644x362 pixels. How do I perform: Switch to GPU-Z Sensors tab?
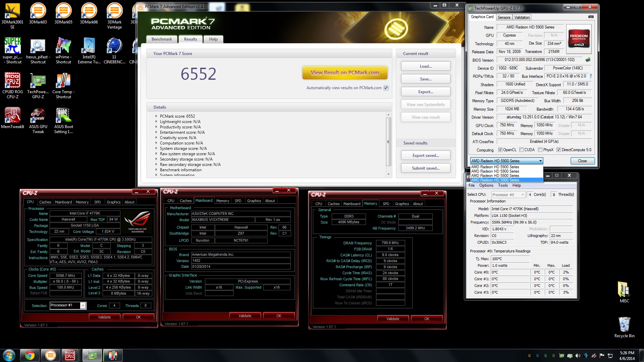(504, 17)
